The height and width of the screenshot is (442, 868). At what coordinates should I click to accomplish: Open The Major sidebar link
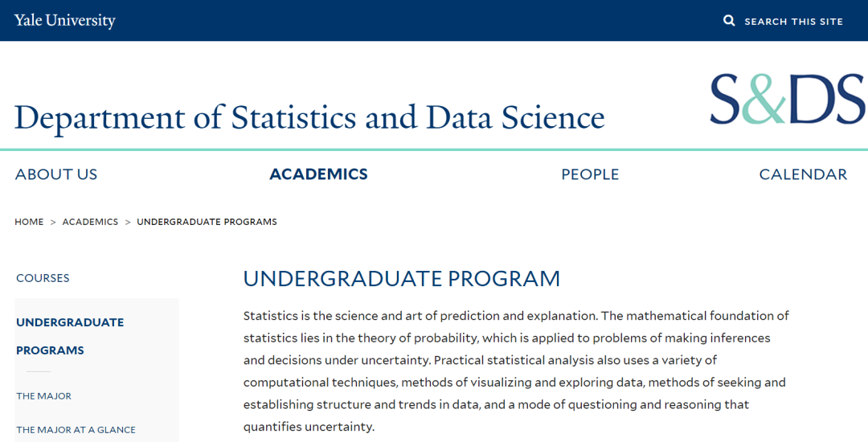43,396
